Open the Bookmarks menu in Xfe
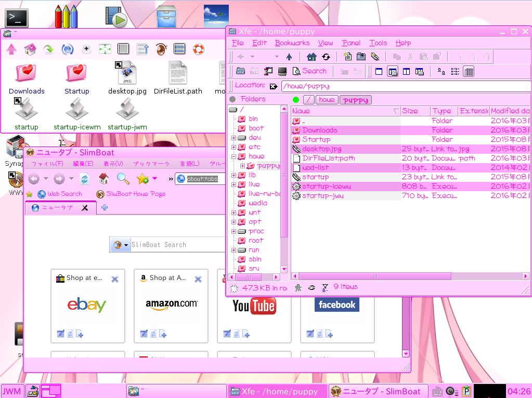Image resolution: width=532 pixels, height=398 pixels. [292, 43]
